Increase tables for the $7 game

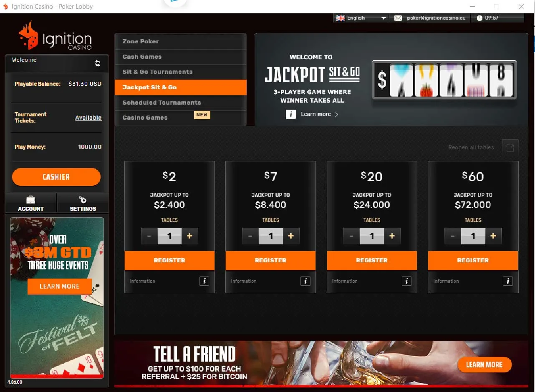pyautogui.click(x=291, y=236)
